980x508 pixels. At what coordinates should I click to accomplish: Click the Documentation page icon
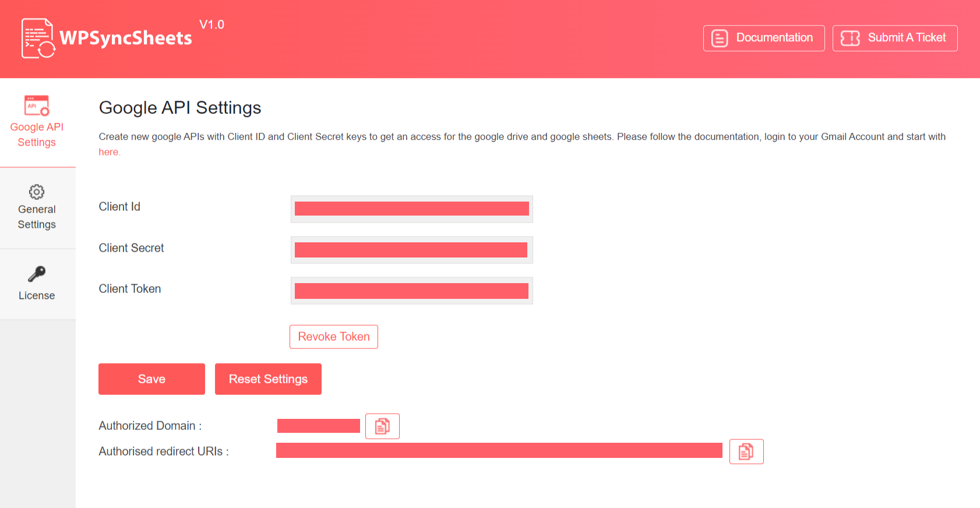click(720, 38)
